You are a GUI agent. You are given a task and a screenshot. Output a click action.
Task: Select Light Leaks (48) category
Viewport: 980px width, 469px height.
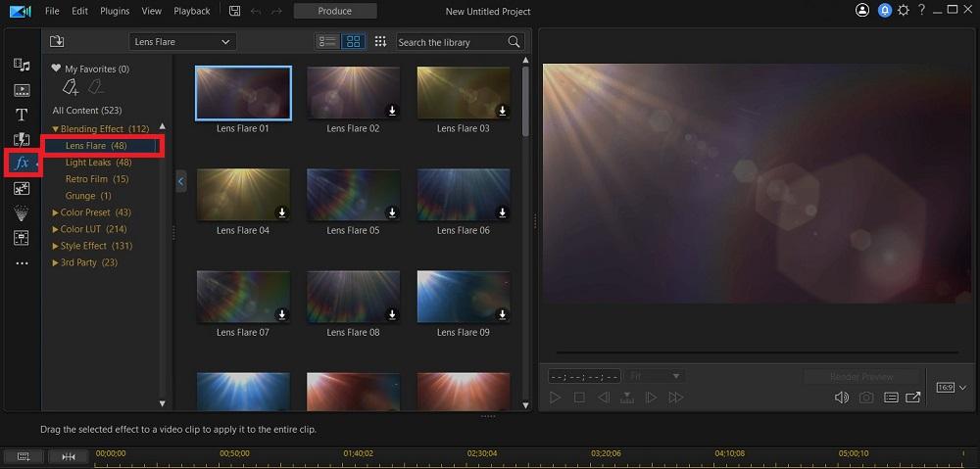coord(99,163)
